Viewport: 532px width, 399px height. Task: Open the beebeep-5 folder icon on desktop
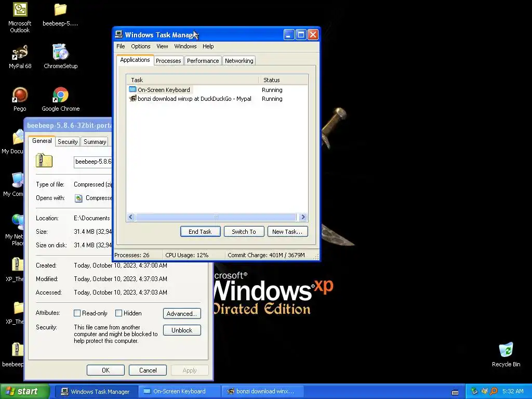click(x=60, y=9)
